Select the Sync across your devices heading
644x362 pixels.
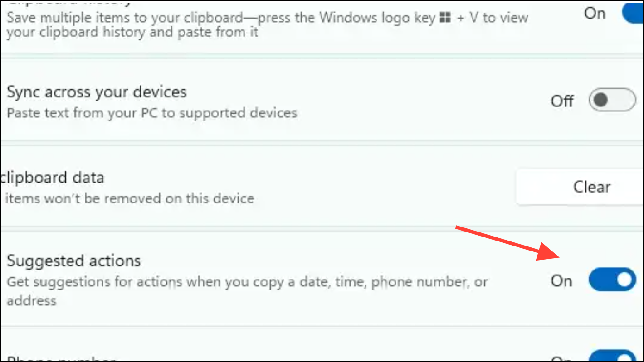pyautogui.click(x=97, y=92)
